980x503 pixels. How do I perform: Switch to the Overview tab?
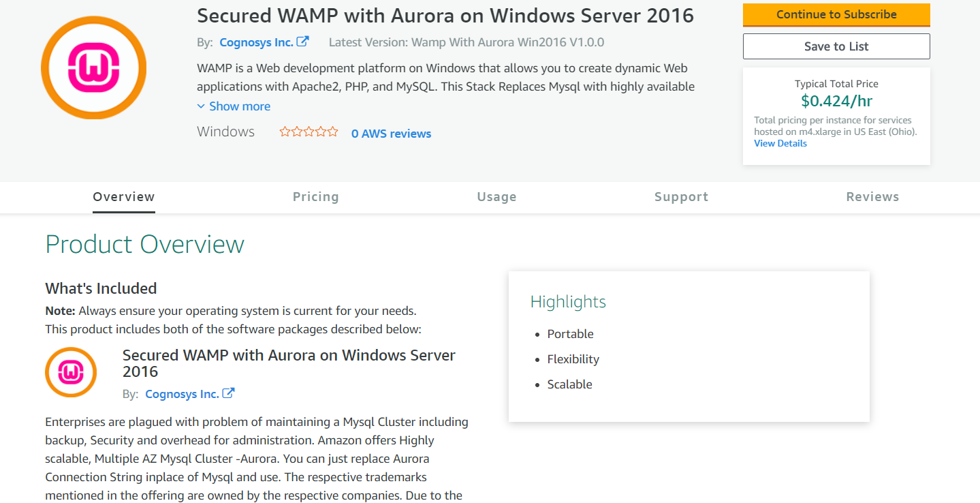coord(124,197)
